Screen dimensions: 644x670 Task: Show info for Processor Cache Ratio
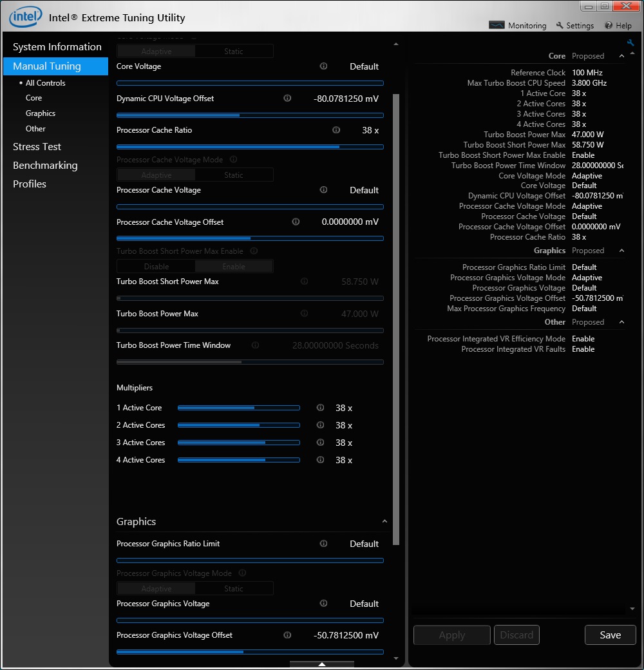tap(337, 130)
